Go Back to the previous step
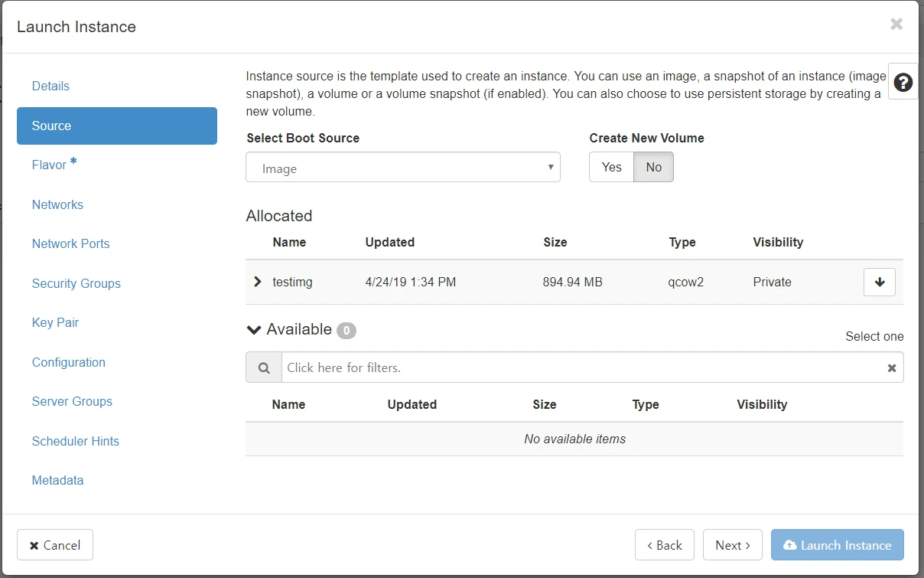The width and height of the screenshot is (924, 578). tap(664, 545)
